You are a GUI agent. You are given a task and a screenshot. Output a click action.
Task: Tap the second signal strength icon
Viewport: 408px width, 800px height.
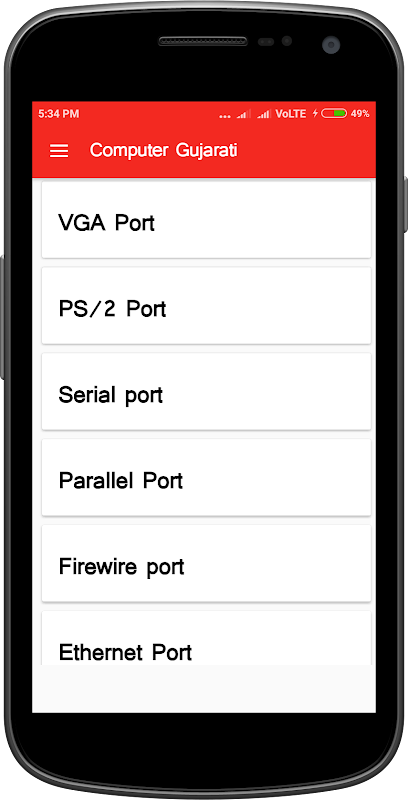(263, 114)
